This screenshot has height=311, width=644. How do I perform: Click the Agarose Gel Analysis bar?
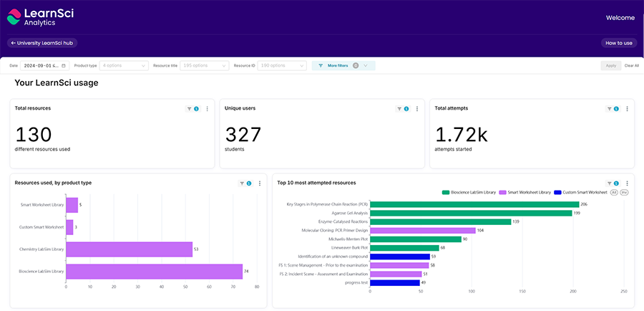(x=471, y=213)
